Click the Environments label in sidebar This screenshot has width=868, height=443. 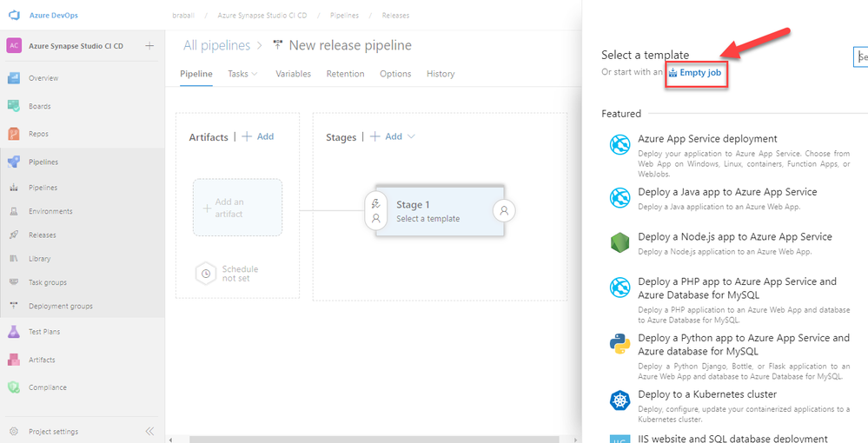click(50, 212)
